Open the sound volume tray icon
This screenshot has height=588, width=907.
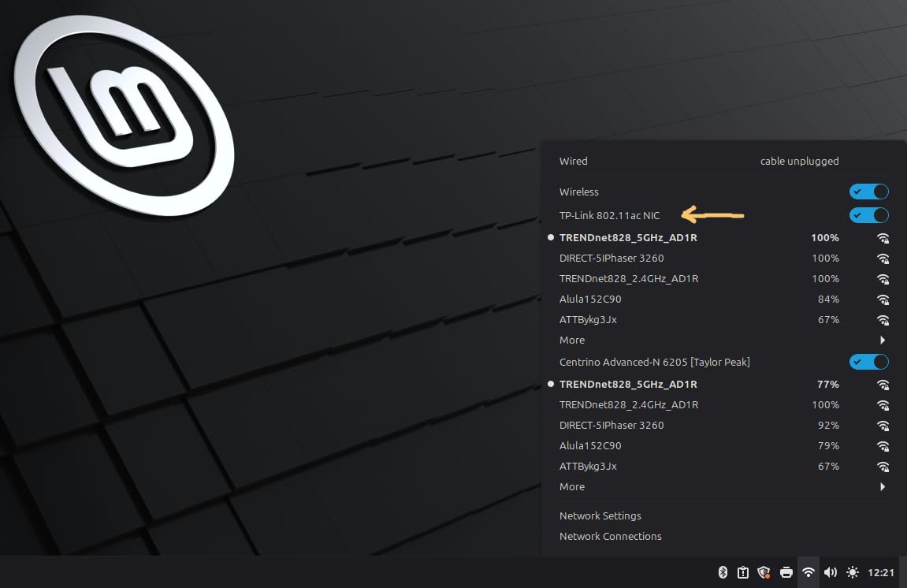coord(830,572)
